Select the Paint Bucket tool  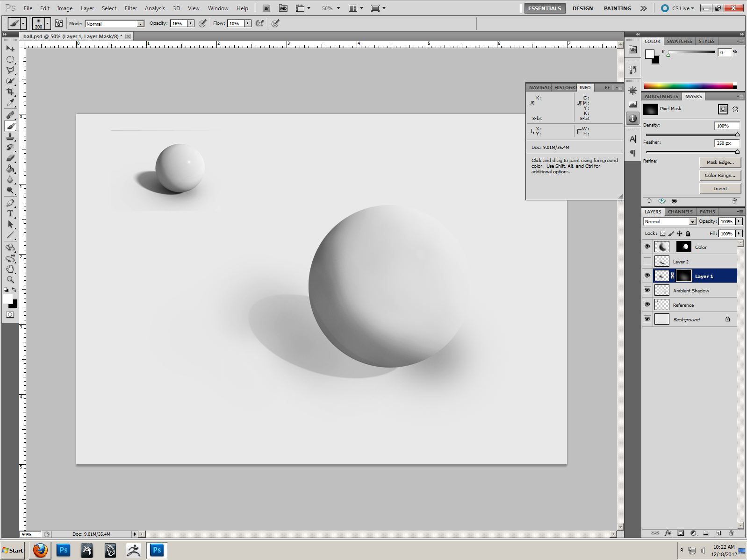point(10,169)
